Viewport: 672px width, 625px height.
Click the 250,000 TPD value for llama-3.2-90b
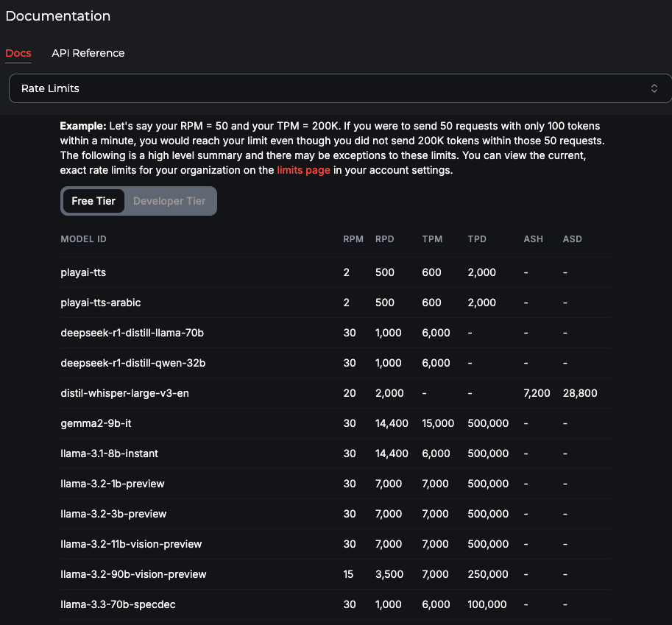point(488,574)
